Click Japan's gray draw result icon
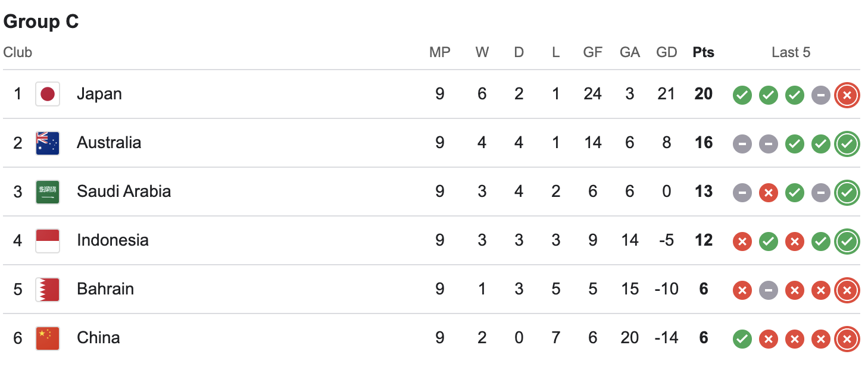Image resolution: width=868 pixels, height=370 pixels. [821, 95]
